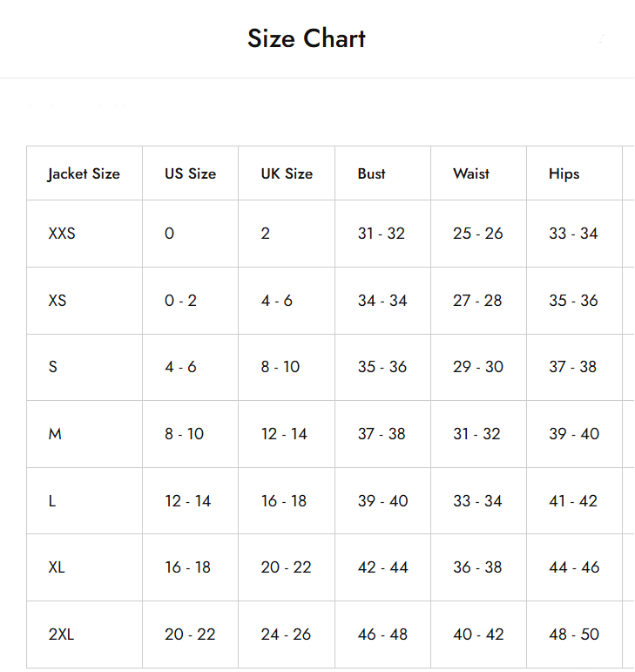Click the XL waist value 36 - 38
The image size is (635, 672).
click(x=477, y=567)
